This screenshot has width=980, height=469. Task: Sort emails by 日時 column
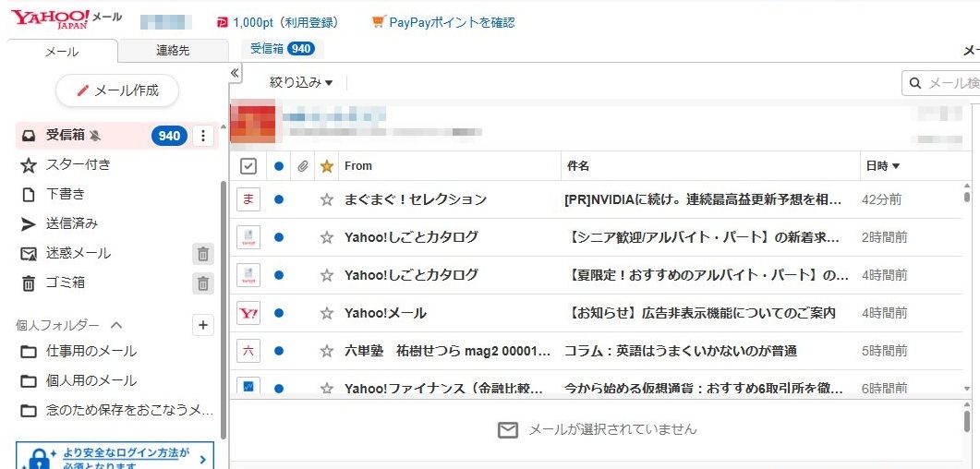pyautogui.click(x=882, y=166)
